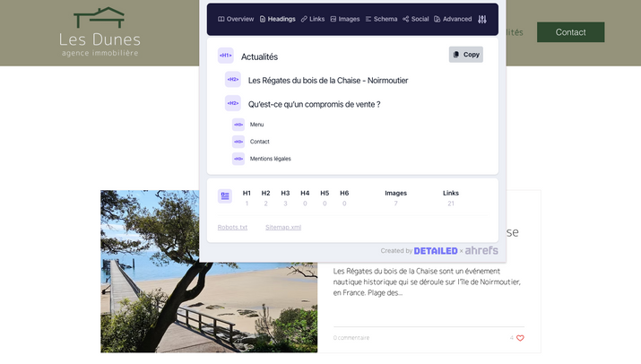Image resolution: width=641 pixels, height=364 pixels.
Task: Click the Les Dunes agency logo
Action: (x=100, y=32)
